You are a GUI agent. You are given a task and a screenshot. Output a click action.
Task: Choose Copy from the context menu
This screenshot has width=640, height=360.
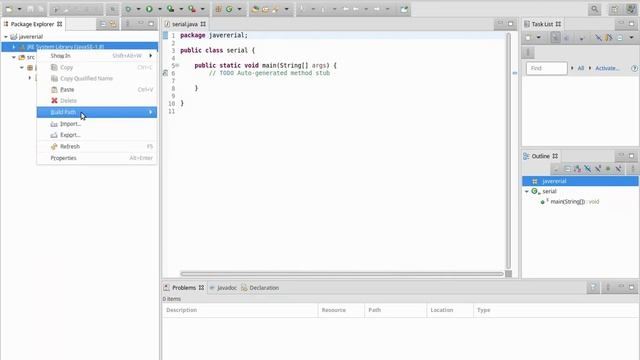97,67
